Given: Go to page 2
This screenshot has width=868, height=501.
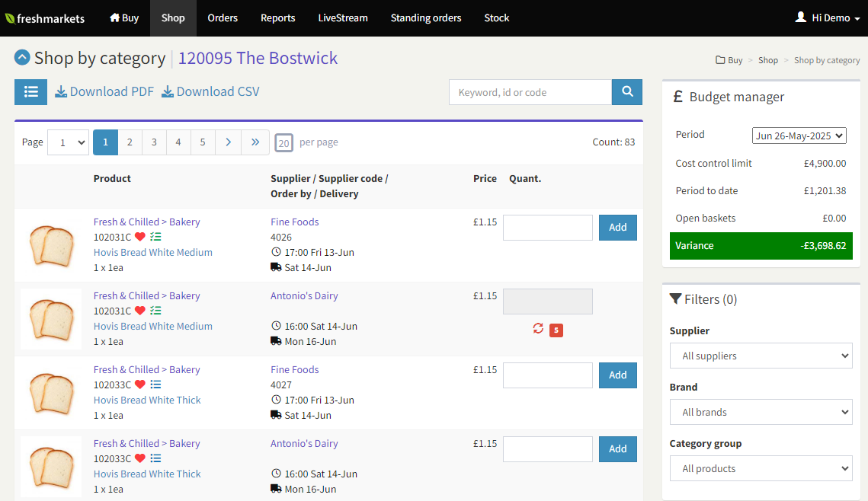Looking at the screenshot, I should (x=130, y=142).
